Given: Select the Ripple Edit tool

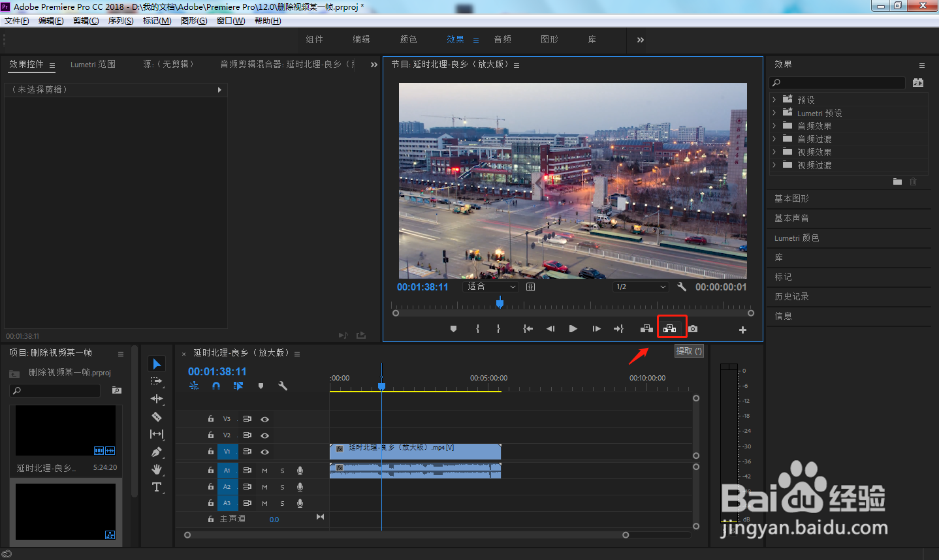Looking at the screenshot, I should pyautogui.click(x=157, y=399).
